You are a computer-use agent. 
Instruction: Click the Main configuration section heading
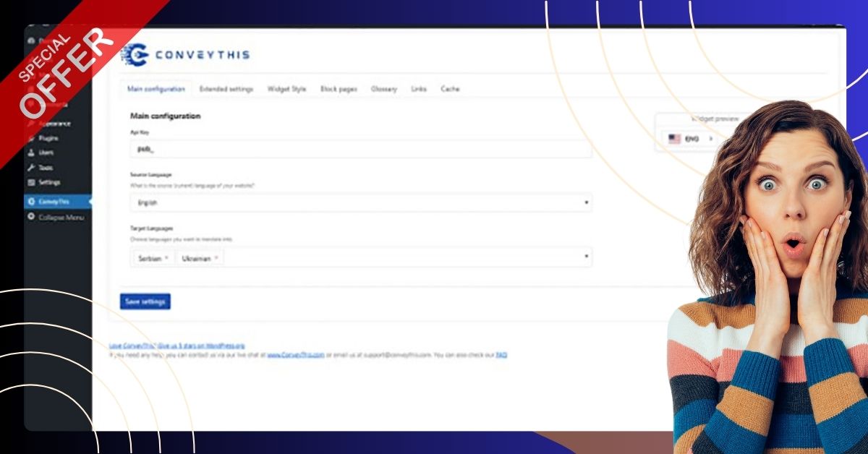(166, 116)
